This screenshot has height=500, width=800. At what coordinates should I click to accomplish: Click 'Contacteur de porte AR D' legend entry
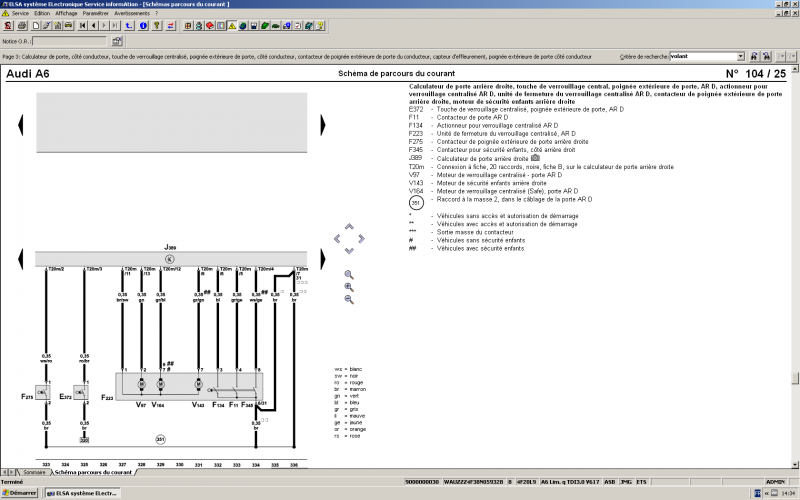pyautogui.click(x=472, y=117)
